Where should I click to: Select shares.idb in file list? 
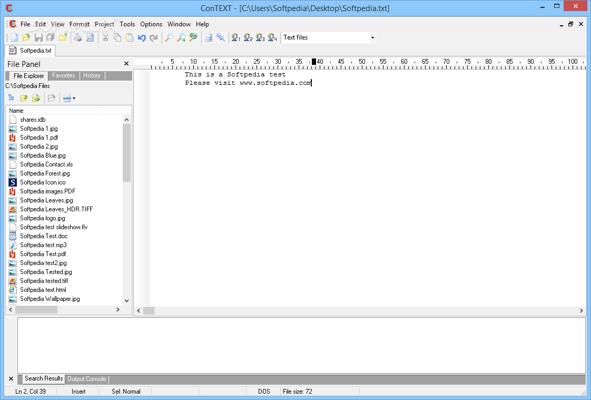[x=33, y=120]
